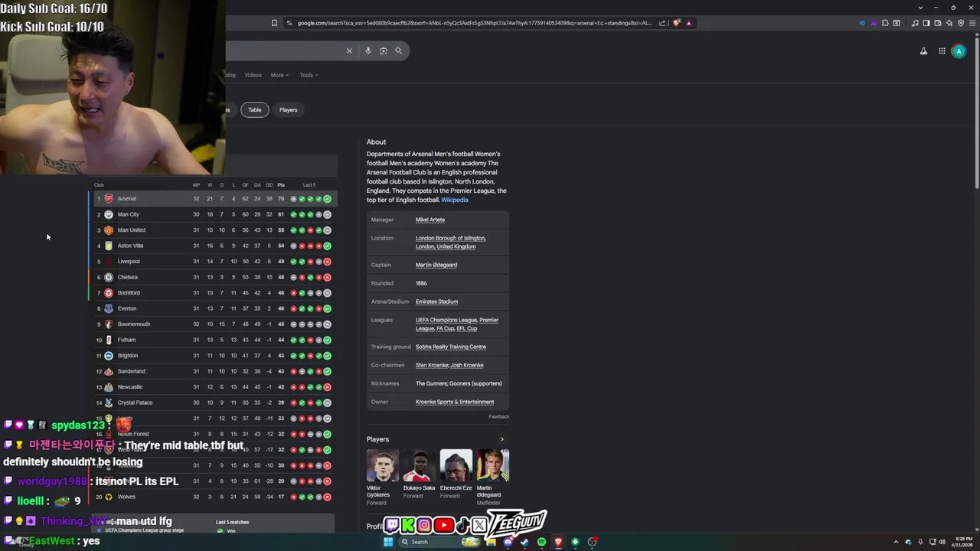Select the Brighton table row

click(214, 355)
